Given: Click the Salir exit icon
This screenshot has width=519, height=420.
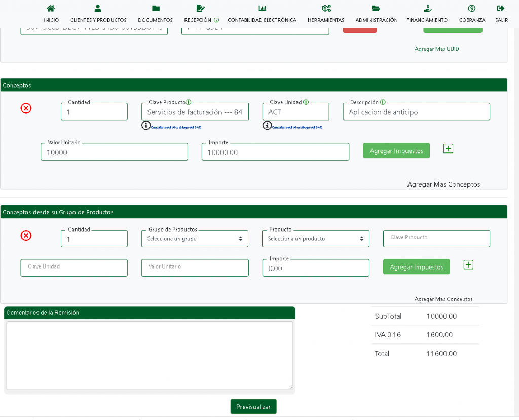Looking at the screenshot, I should [x=501, y=9].
